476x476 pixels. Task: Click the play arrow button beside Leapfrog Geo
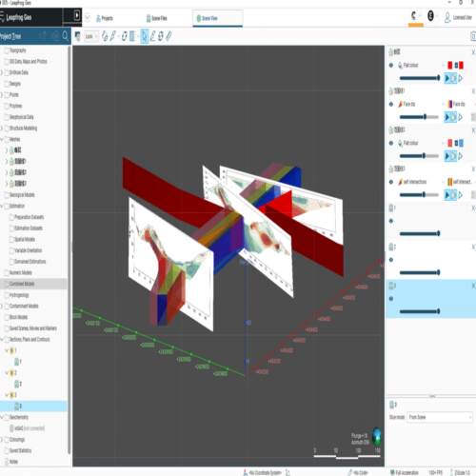[77, 15]
